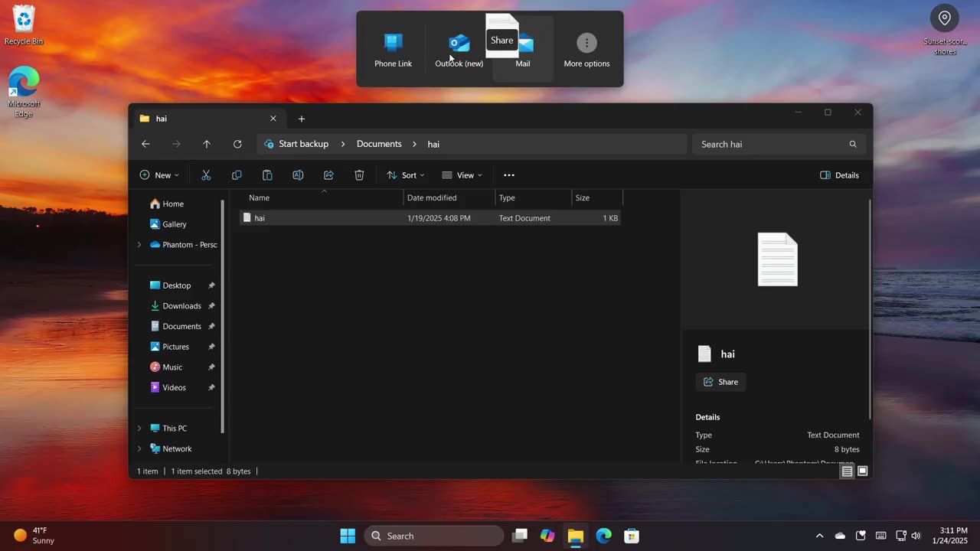The image size is (980, 551).
Task: Open the Sort dropdown
Action: pos(405,175)
